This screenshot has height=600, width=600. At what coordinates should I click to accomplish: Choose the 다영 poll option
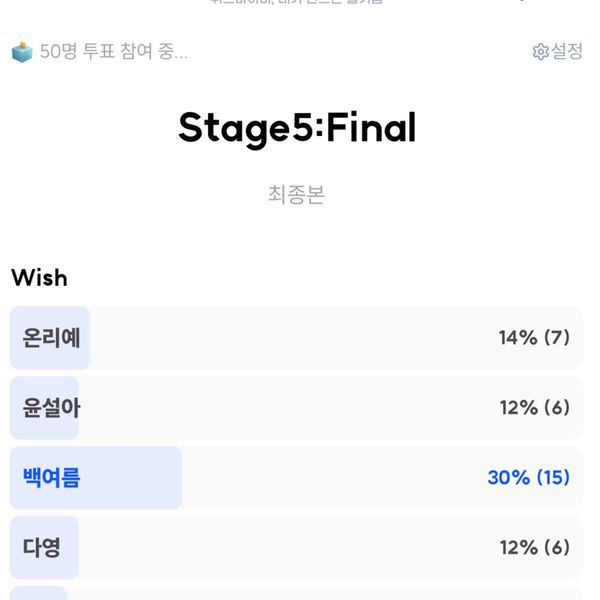coord(297,548)
